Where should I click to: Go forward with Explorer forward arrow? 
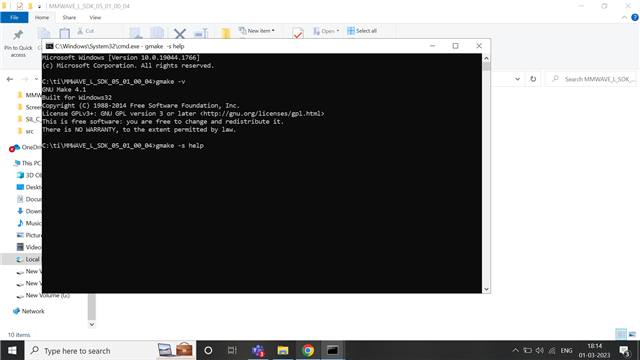25,79
